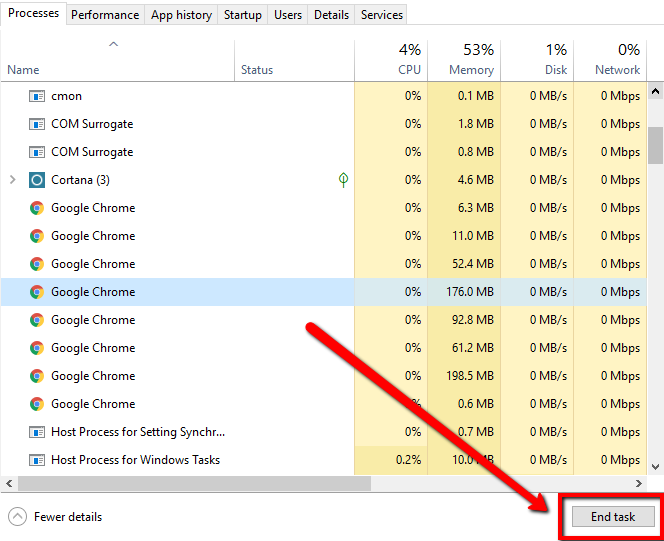Image resolution: width=664 pixels, height=541 pixels.
Task: Select Google Chrome name using 11.0 MB
Action: tap(93, 236)
